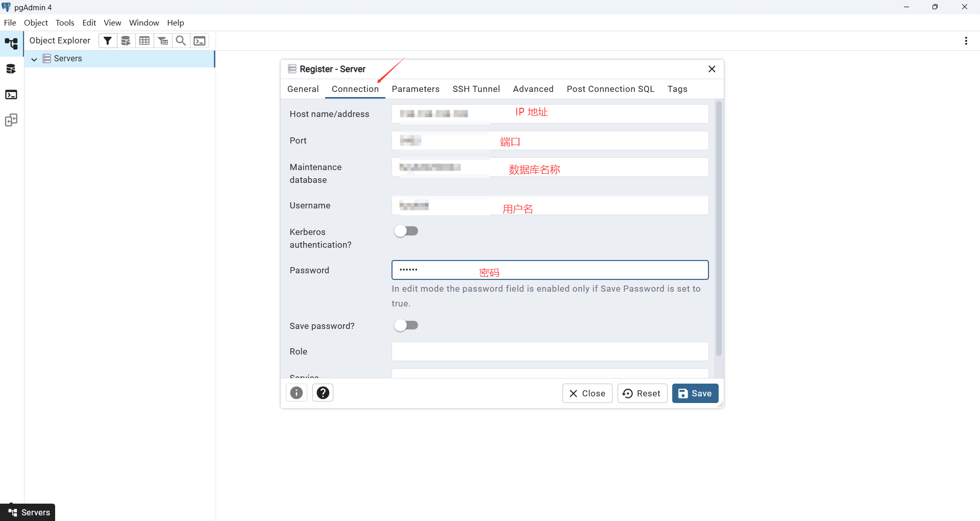The image size is (980, 521).
Task: Click the database stack icon in left sidebar
Action: 11,69
